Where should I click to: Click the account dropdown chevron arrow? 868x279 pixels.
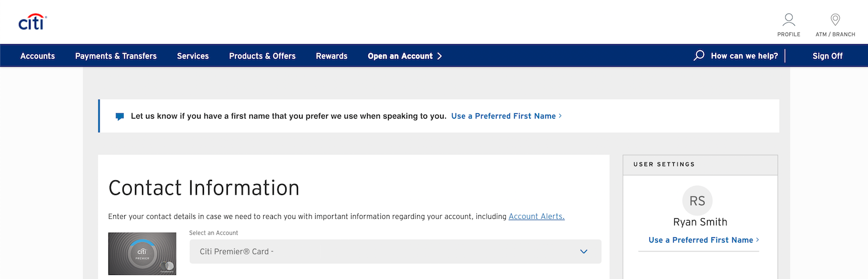click(x=584, y=252)
